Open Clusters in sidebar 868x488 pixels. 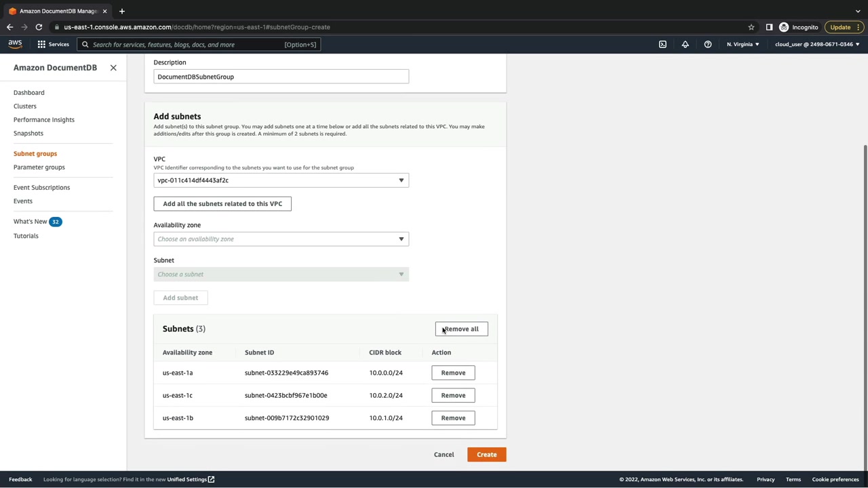[25, 106]
